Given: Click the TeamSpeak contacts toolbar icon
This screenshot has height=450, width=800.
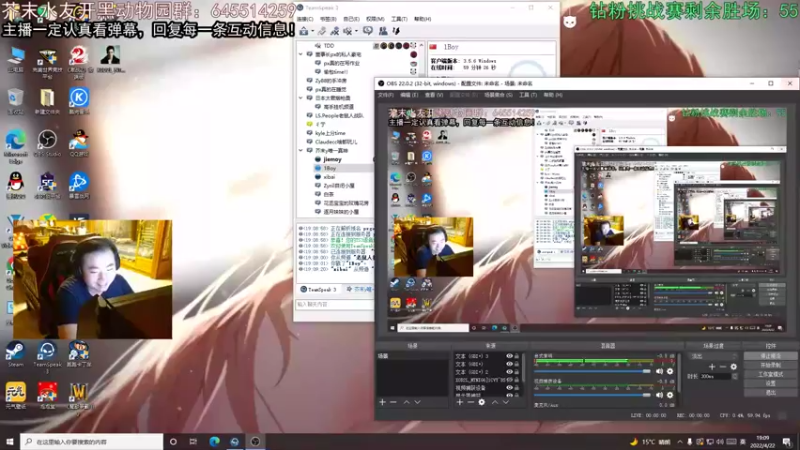Looking at the screenshot, I should (383, 31).
